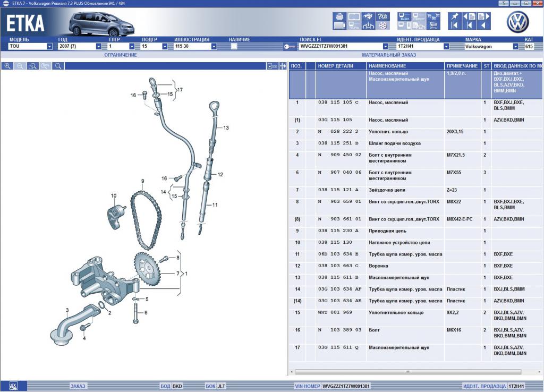The width and height of the screenshot is (544, 392).
Task: Click the plain magnifier search icon
Action: pyautogui.click(x=58, y=66)
